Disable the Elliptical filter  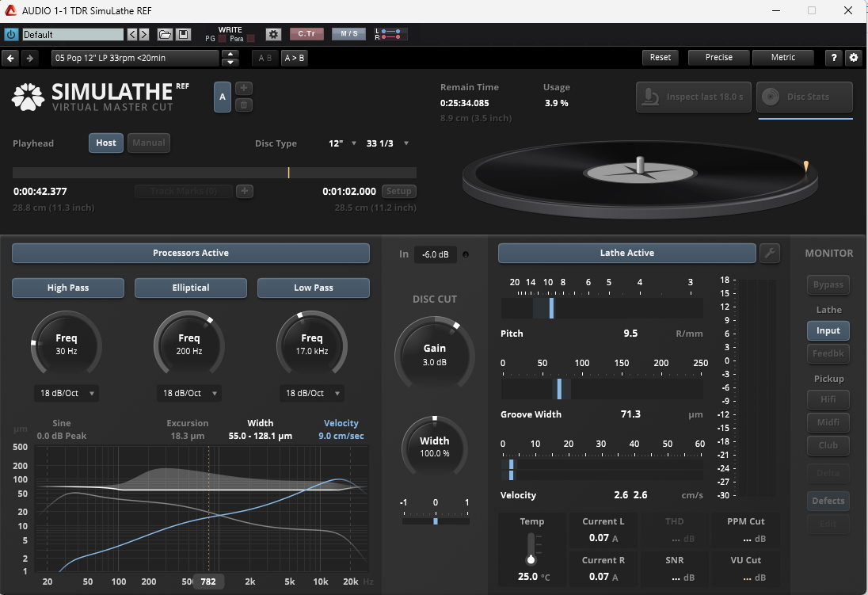pyautogui.click(x=190, y=288)
